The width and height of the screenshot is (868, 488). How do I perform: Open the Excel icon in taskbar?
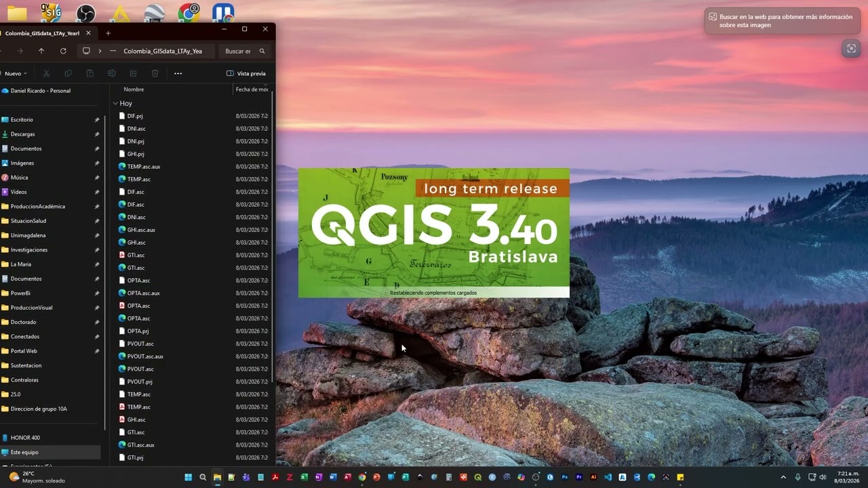pos(304,477)
